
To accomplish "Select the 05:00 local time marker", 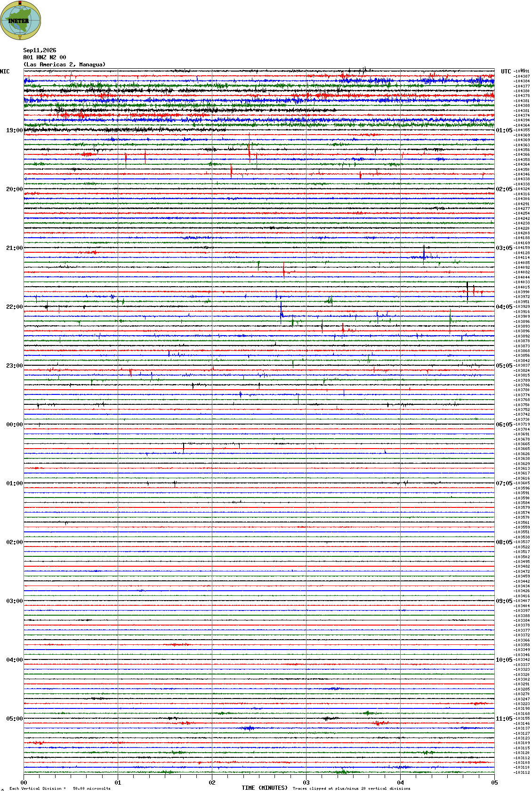I will 14,719.
